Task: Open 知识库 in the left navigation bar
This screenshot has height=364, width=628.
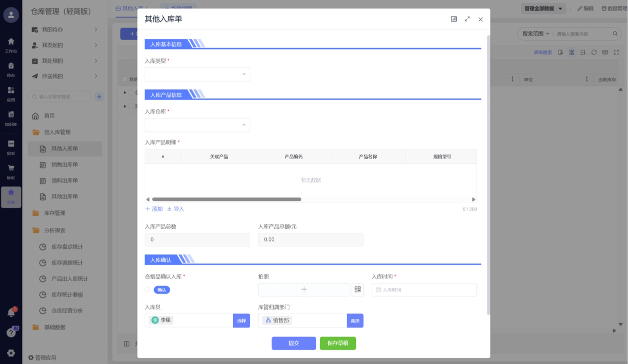Action: (11, 118)
